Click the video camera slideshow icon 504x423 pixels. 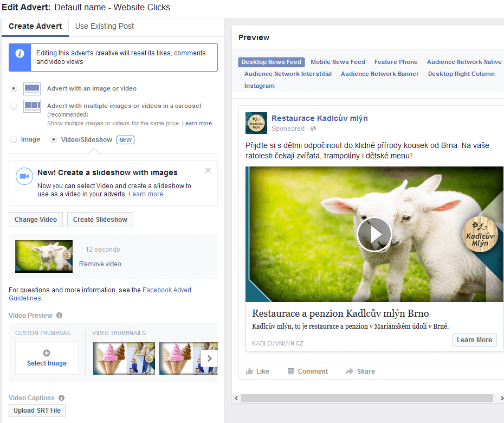click(x=24, y=176)
